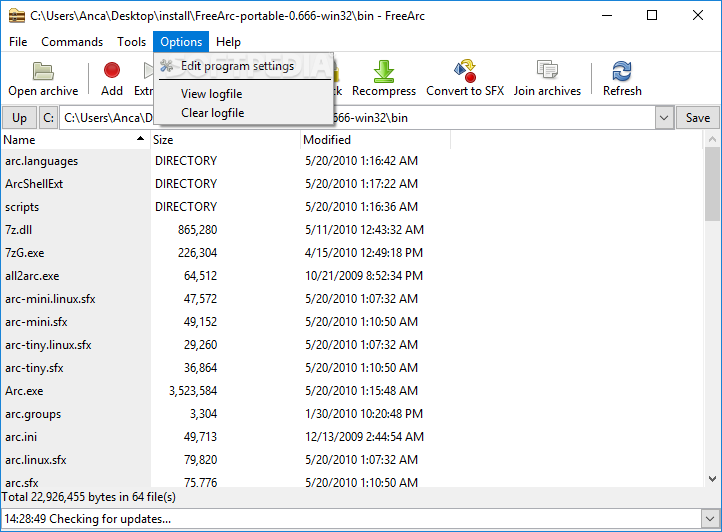Click the 10/21/2009 8:52:34 PM date
722x532 pixels.
(x=364, y=276)
